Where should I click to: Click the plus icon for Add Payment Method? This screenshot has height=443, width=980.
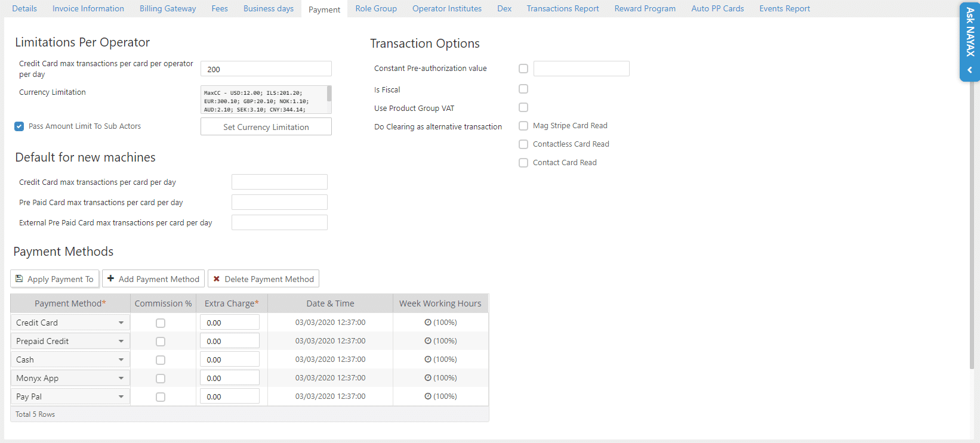tap(111, 278)
